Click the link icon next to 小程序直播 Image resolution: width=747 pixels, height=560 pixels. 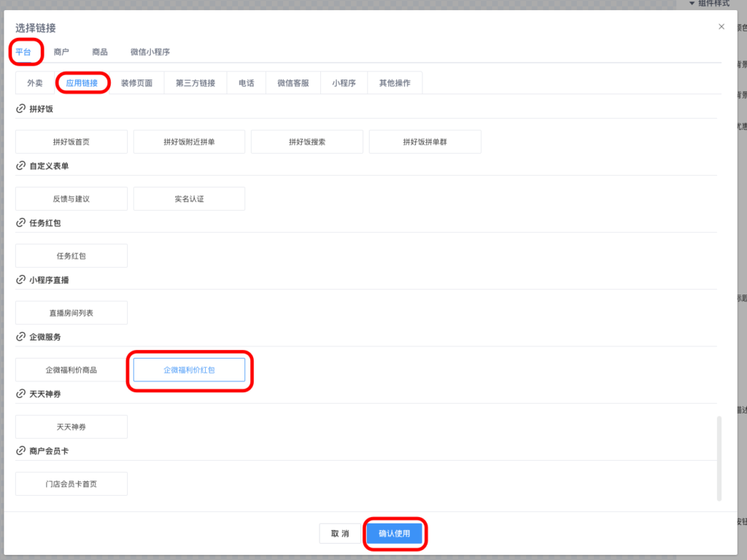pyautogui.click(x=20, y=280)
